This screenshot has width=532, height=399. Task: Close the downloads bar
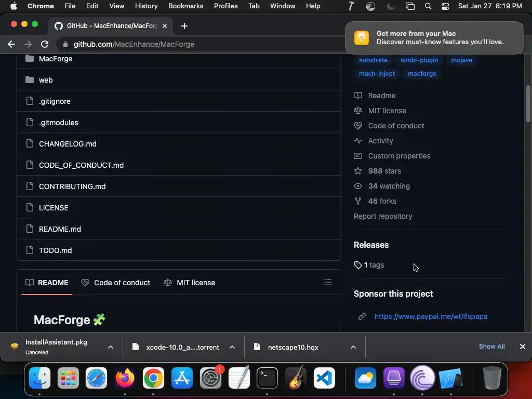(x=523, y=347)
